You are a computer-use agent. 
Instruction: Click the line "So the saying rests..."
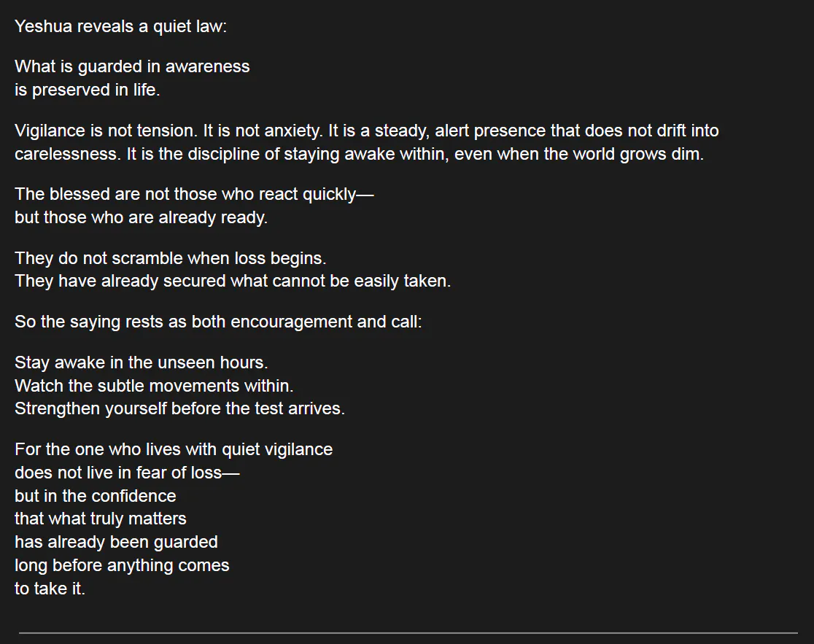click(x=218, y=322)
